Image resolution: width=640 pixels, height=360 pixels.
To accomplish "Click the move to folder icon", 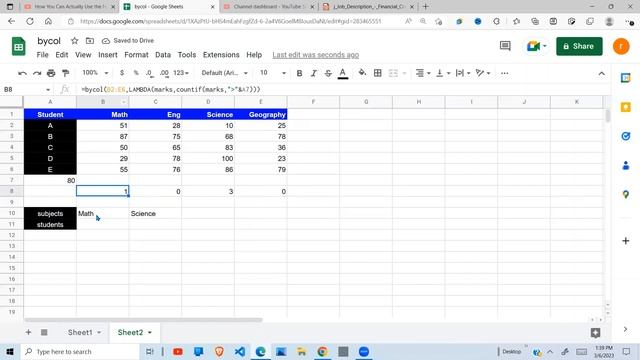I will 90,40.
